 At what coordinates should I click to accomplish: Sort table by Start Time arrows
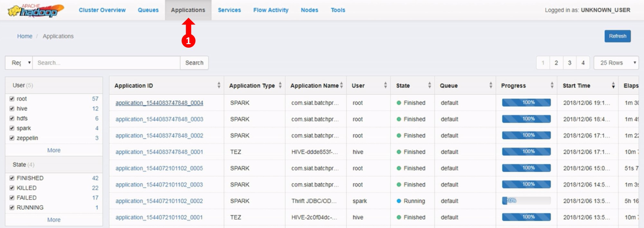point(613,85)
